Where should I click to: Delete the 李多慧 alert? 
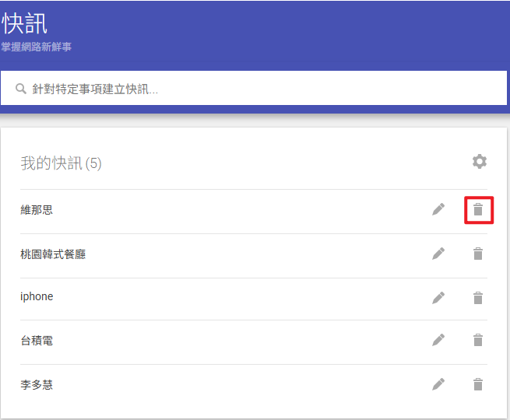tap(478, 384)
